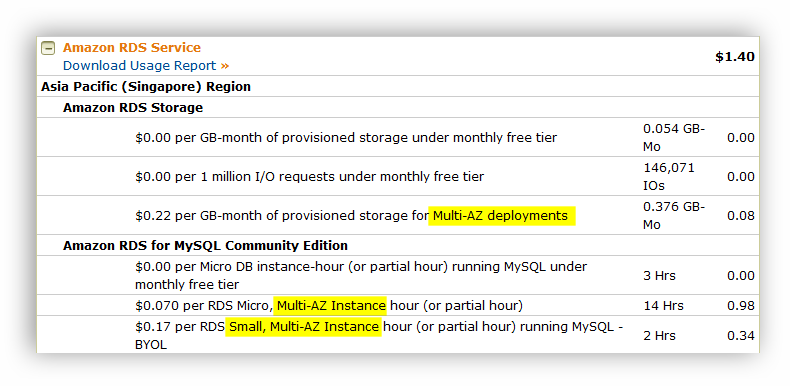This screenshot has width=796, height=389.
Task: Click the 2 Hrs usage value
Action: click(x=659, y=336)
